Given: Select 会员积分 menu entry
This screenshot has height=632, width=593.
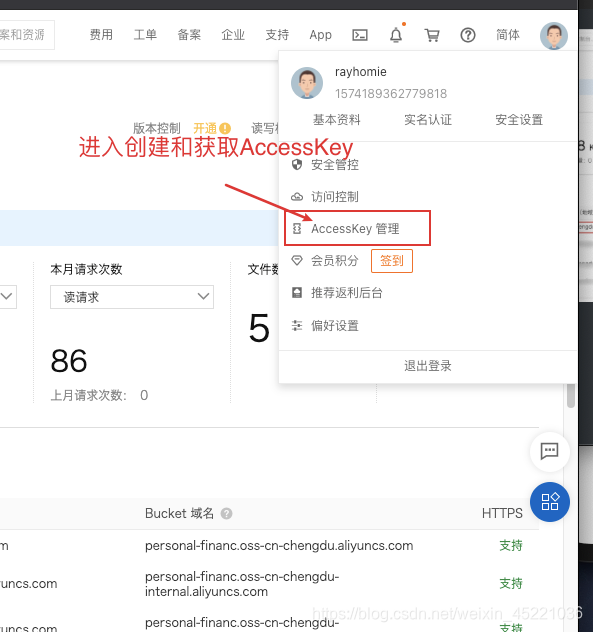Looking at the screenshot, I should click(x=335, y=261).
